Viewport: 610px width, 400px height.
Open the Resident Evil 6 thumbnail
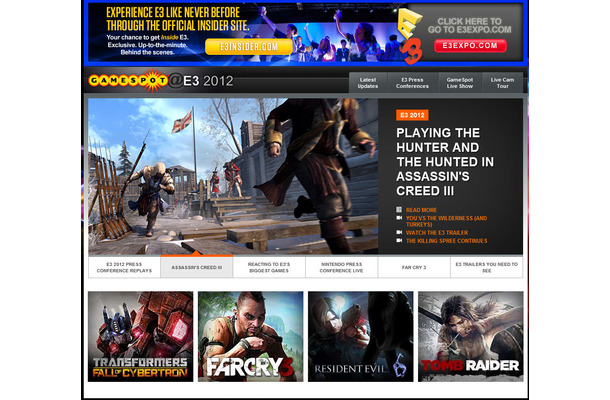(x=361, y=337)
